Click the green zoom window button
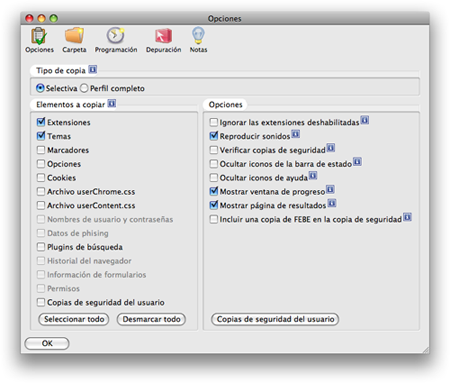Screen dimensions: 450x383 tap(54, 18)
